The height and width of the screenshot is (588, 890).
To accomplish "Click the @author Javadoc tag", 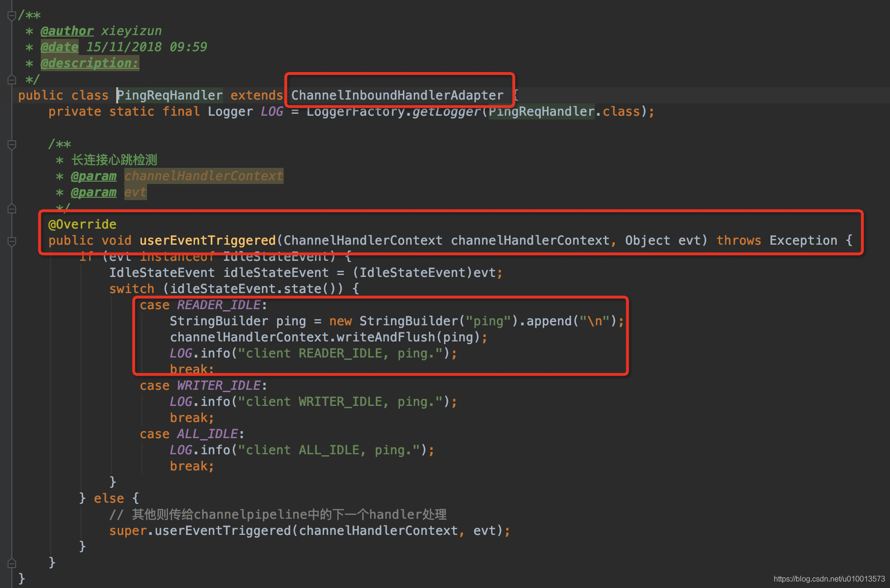I will [x=67, y=31].
